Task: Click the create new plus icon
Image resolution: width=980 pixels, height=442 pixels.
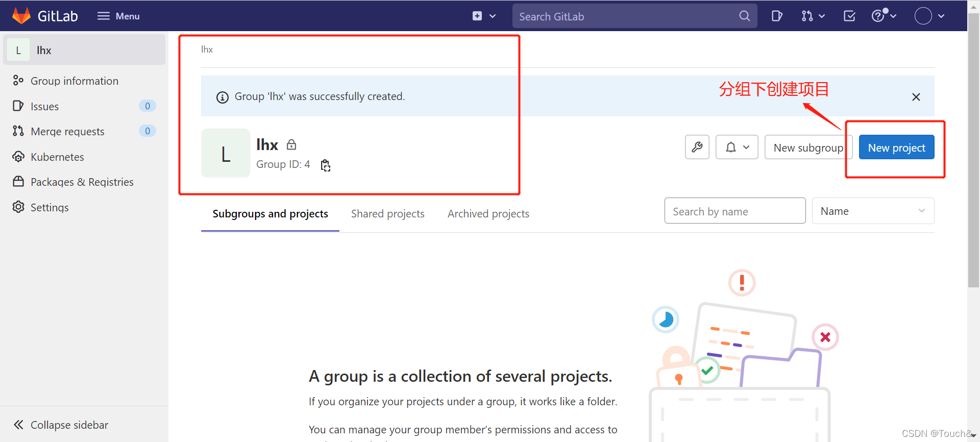Action: 477,16
